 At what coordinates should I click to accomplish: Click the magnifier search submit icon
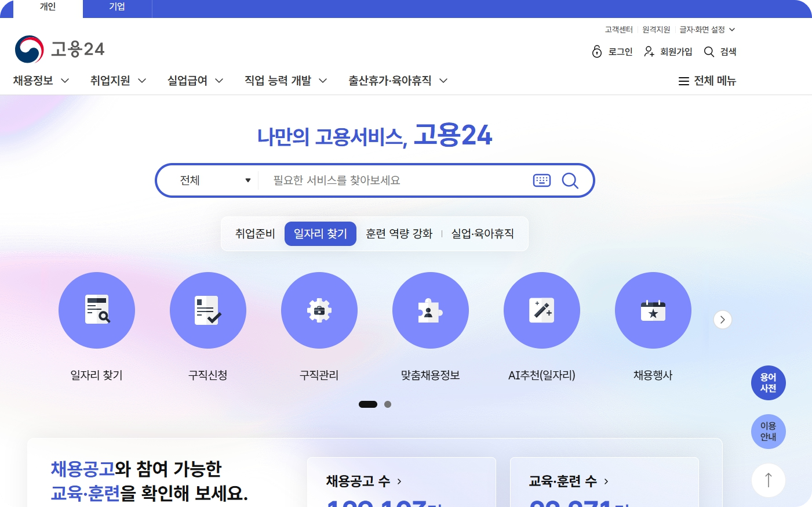(570, 180)
